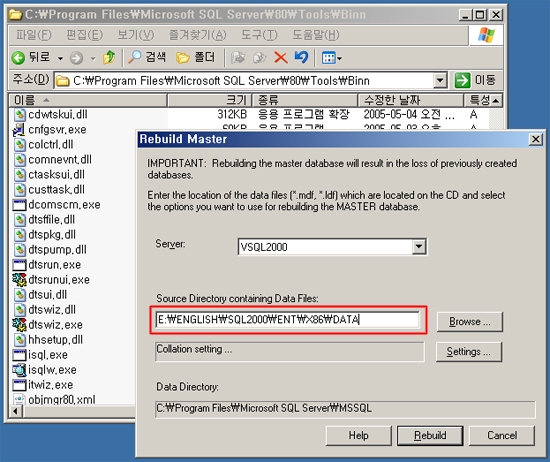Click the Back arrow icon in Explorer

[18, 58]
